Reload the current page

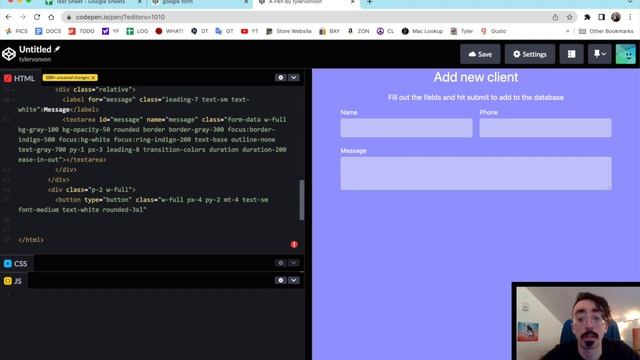pyautogui.click(x=37, y=17)
